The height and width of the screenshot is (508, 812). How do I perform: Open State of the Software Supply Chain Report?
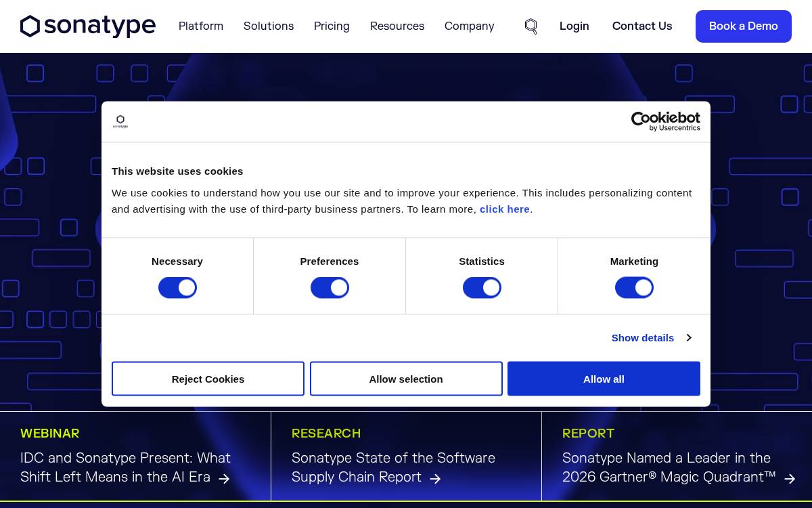(393, 467)
